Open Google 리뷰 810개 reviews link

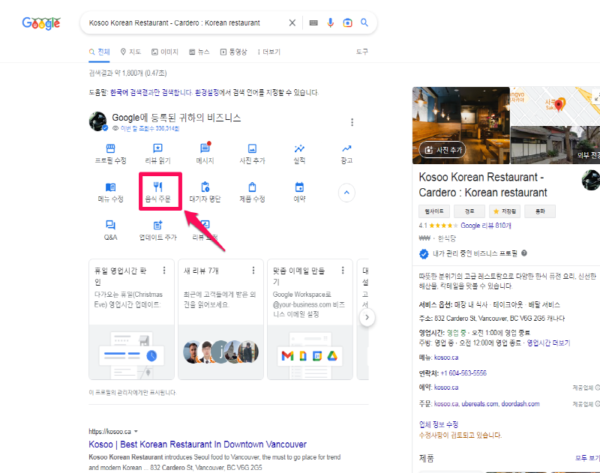486,225
